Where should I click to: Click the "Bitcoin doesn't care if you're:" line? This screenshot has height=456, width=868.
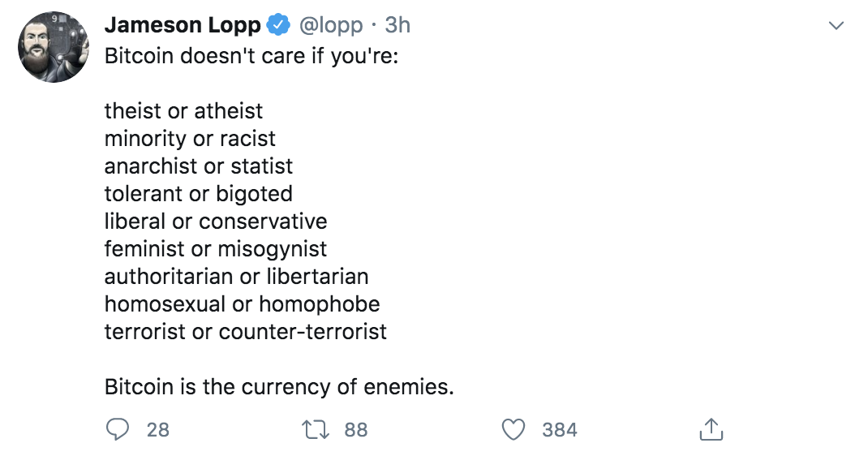pos(251,59)
